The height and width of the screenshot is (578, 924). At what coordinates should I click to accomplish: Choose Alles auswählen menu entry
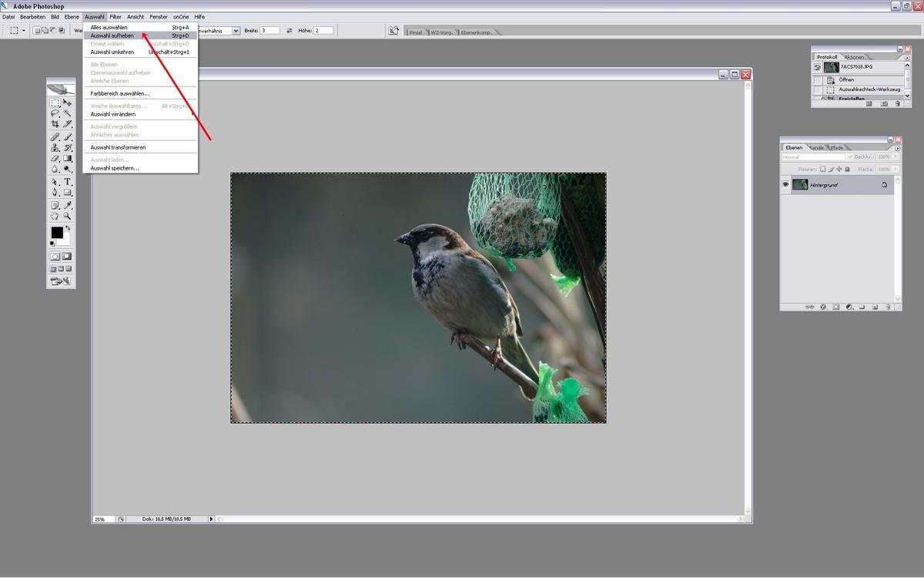click(140, 27)
